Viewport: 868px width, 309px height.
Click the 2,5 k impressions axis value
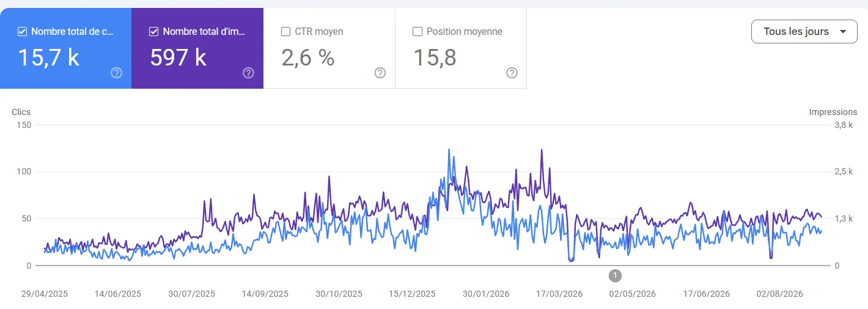844,171
